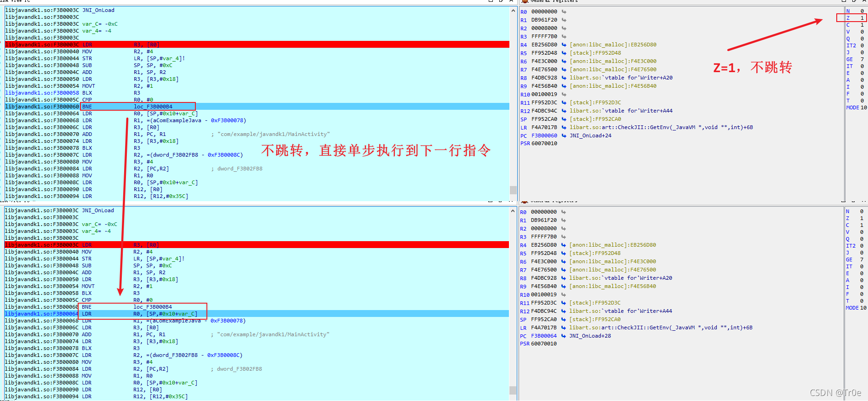This screenshot has height=401, width=868.
Task: Click the scrollbar thumb in the lower disassembly view
Action: coord(513,390)
